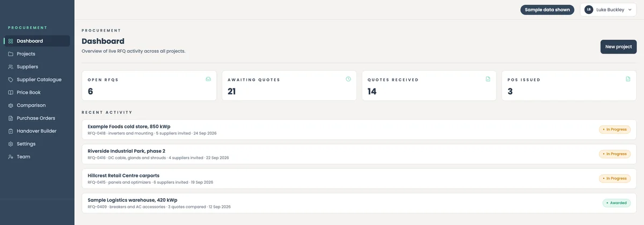The image size is (644, 225).
Task: Open Hillcrest Retail Centre carports row
Action: 359,178
